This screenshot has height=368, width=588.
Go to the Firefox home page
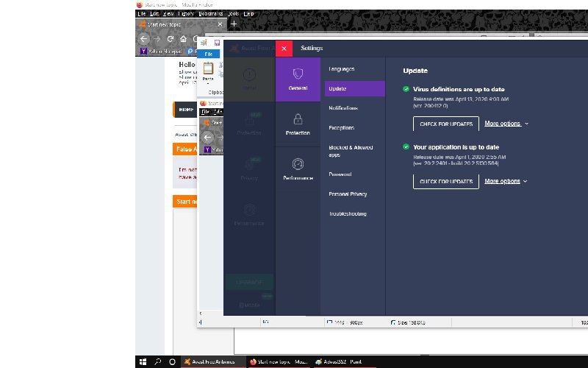[x=183, y=39]
